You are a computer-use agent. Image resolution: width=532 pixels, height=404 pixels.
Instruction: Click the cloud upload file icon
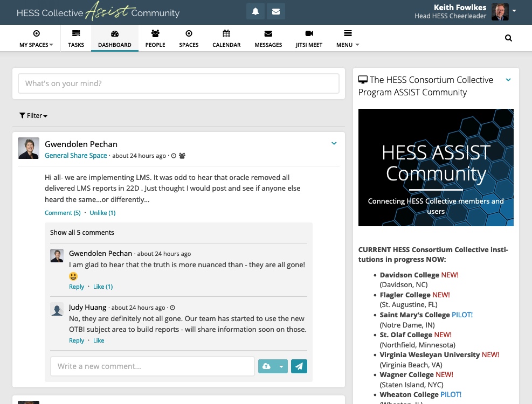pyautogui.click(x=267, y=366)
